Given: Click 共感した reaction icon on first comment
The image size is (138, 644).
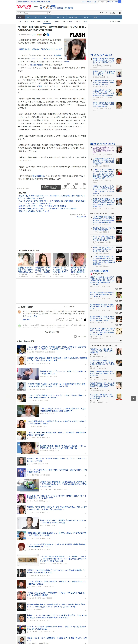Looking at the screenshot, I should (x=57, y=320).
